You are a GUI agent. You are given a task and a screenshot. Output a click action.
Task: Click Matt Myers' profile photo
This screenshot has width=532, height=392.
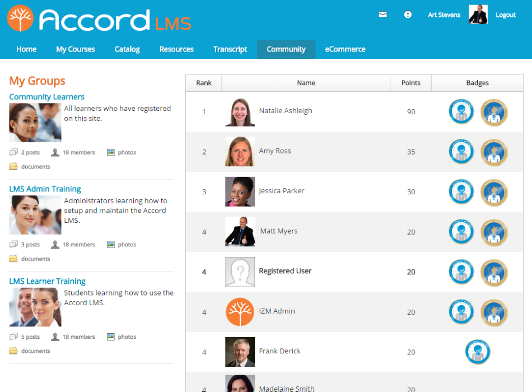point(240,231)
